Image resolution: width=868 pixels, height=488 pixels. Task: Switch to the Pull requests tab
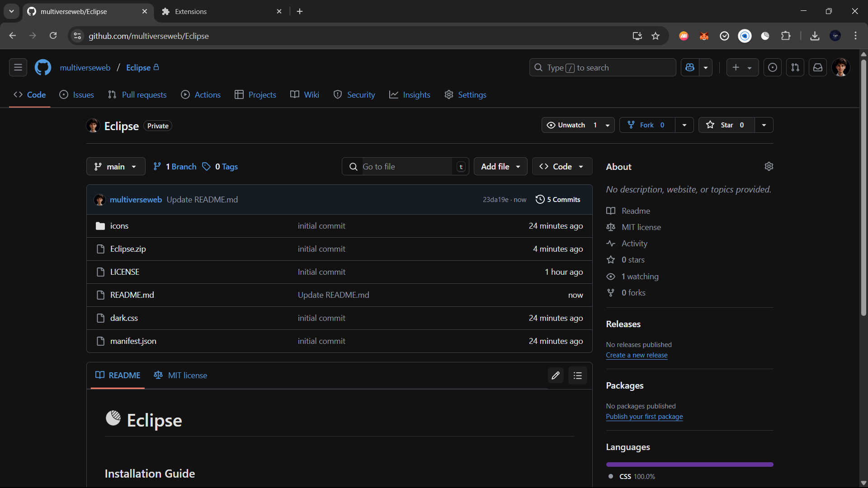coord(137,95)
